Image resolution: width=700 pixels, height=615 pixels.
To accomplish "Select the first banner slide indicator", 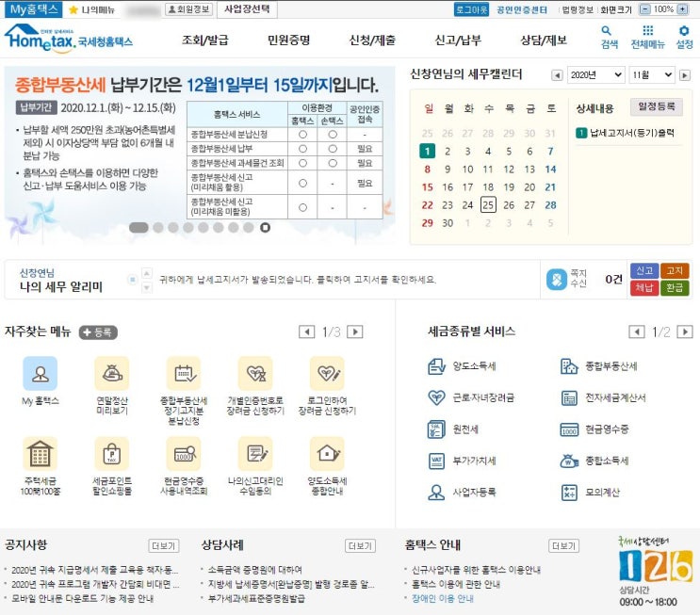I will [x=138, y=228].
